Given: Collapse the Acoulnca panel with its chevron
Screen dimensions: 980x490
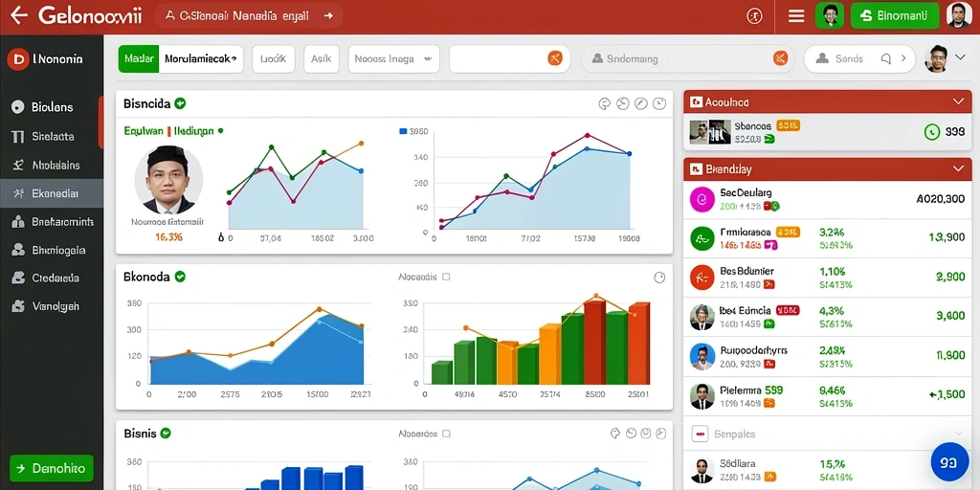Looking at the screenshot, I should (x=957, y=101).
